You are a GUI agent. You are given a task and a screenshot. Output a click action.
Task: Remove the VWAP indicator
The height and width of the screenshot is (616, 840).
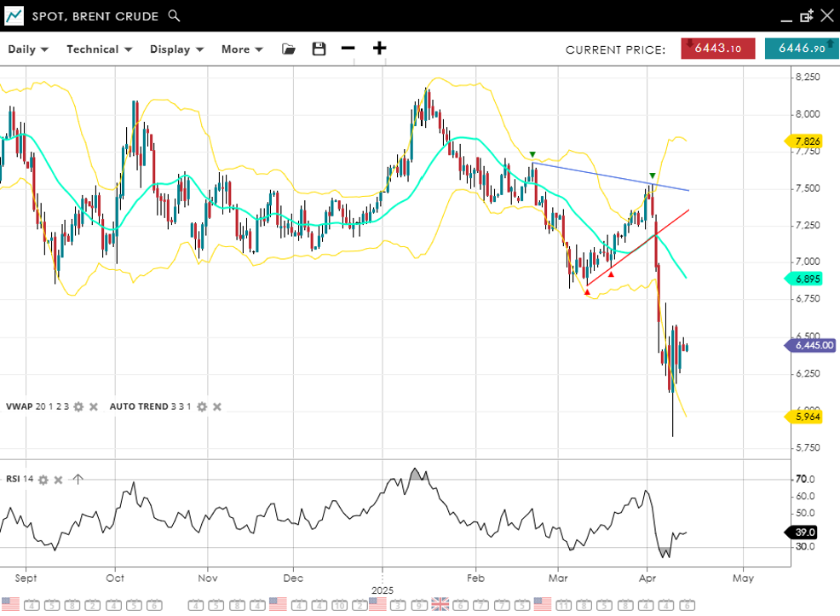pos(94,407)
